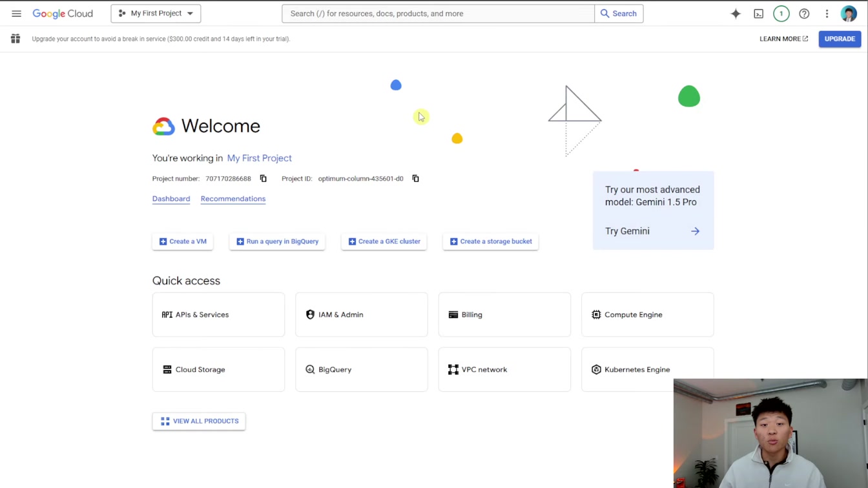
Task: Open the IAM & Admin card
Action: (x=362, y=315)
